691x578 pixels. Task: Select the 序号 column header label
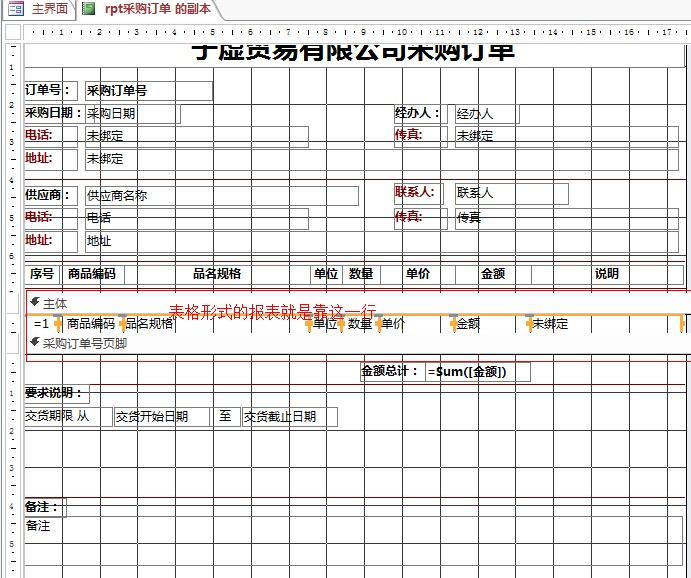point(42,274)
